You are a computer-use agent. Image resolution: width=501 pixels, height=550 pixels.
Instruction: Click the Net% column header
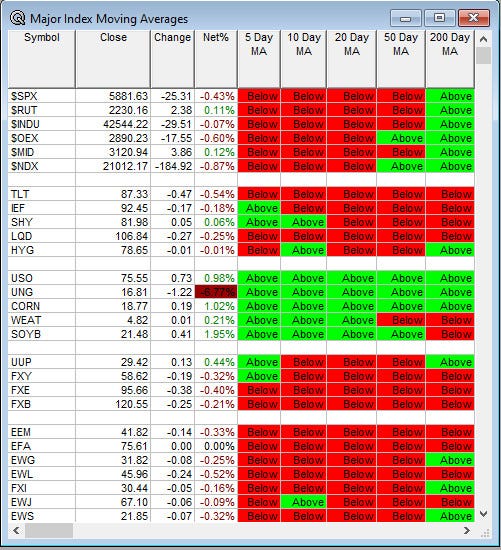coord(216,59)
